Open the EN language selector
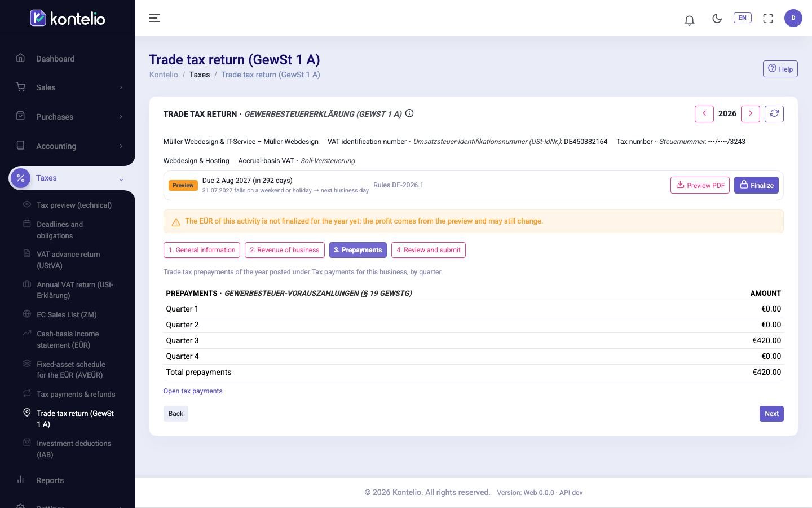This screenshot has width=812, height=508. pos(742,17)
